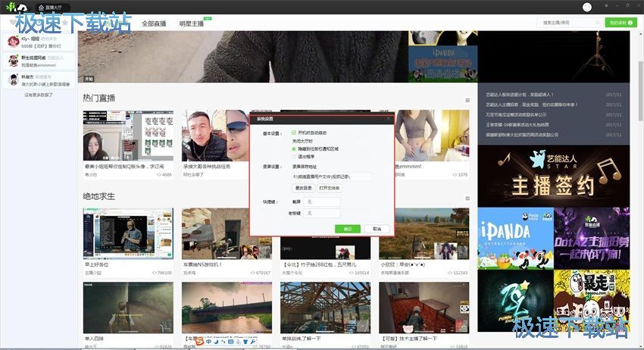Click the 打开文件夹 button
Viewport: 644px width, 350px height.
click(x=330, y=188)
